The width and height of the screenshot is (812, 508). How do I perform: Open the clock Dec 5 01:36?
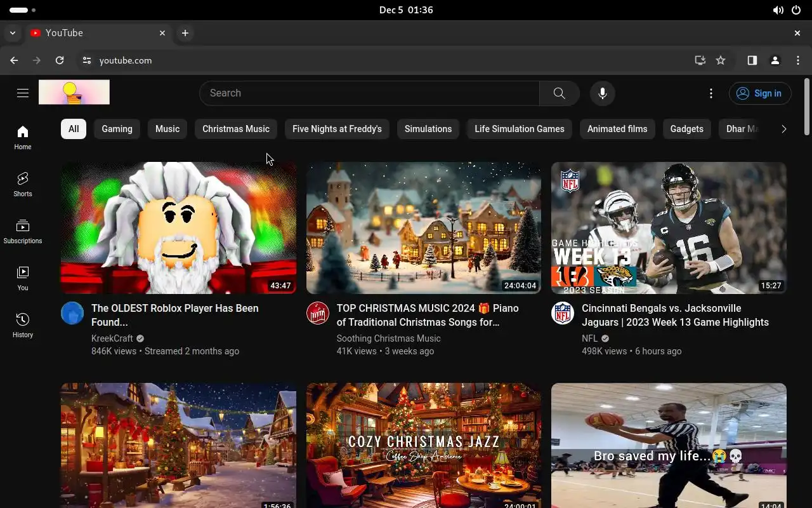click(x=406, y=10)
